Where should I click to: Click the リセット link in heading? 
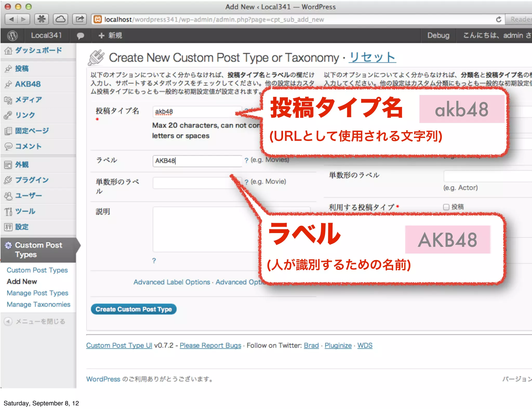tap(372, 57)
